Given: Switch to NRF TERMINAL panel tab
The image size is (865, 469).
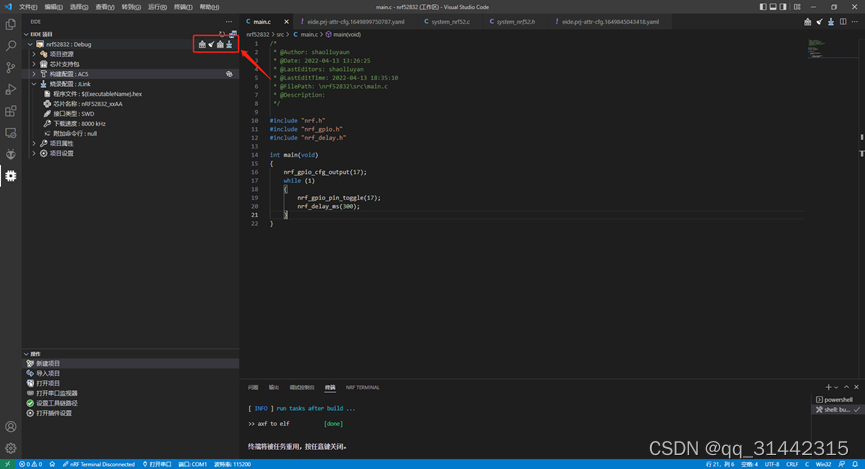Looking at the screenshot, I should pos(362,387).
